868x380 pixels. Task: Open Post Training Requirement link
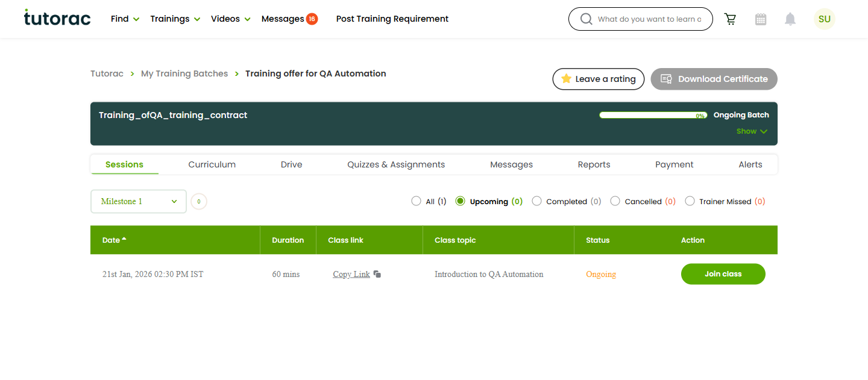tap(392, 19)
